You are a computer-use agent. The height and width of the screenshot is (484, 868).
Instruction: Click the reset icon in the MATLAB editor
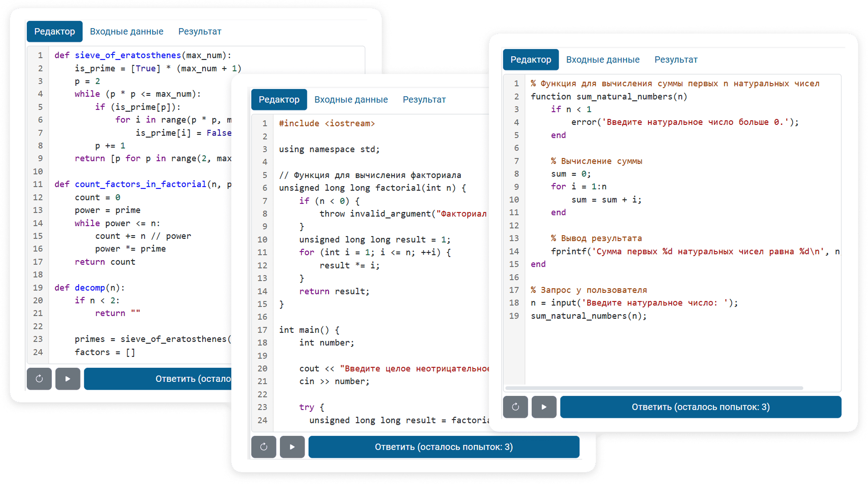[515, 407]
